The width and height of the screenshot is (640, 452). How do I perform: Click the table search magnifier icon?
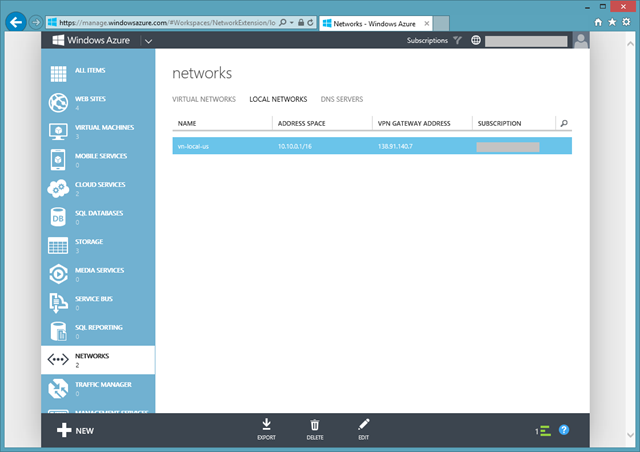pos(564,123)
